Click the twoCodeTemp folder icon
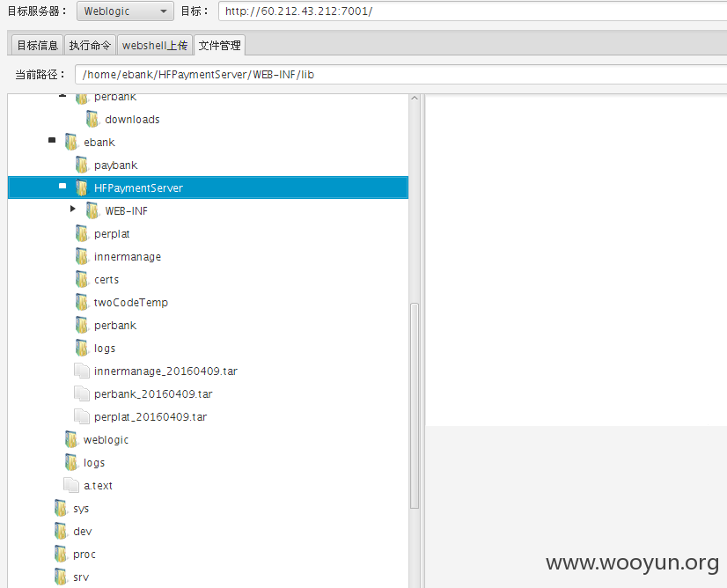 tap(82, 302)
